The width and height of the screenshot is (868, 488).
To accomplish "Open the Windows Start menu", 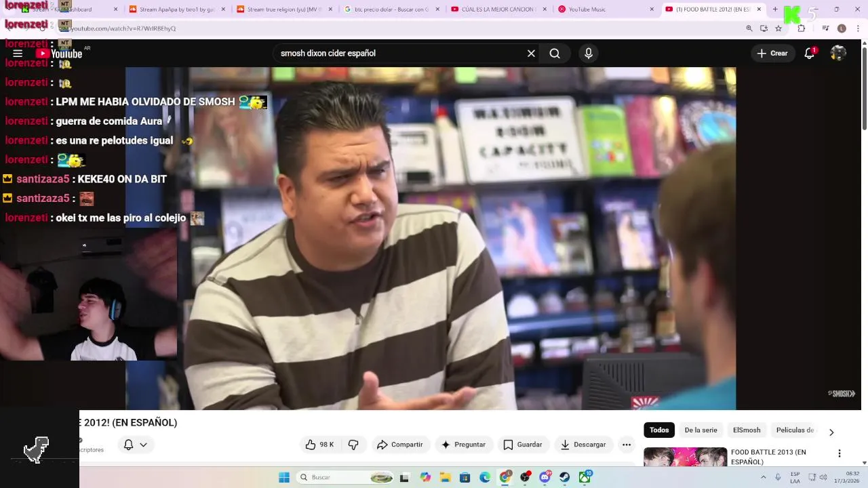I will point(284,477).
